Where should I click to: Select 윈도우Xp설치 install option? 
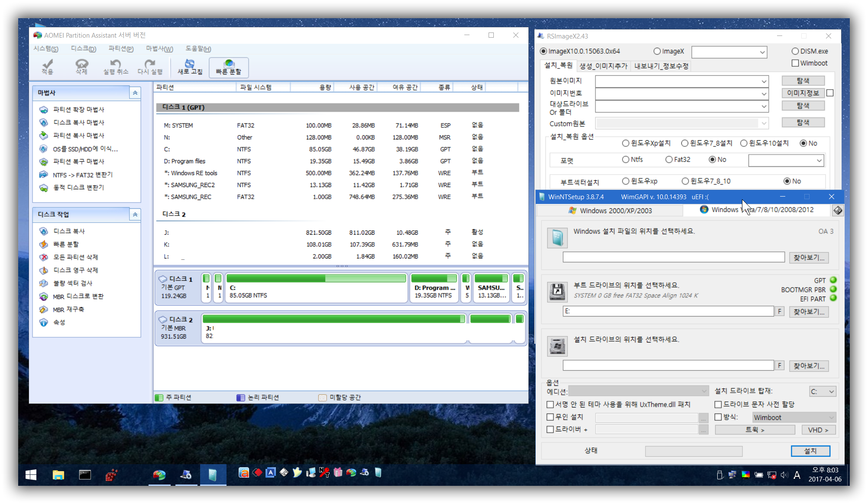pos(625,143)
